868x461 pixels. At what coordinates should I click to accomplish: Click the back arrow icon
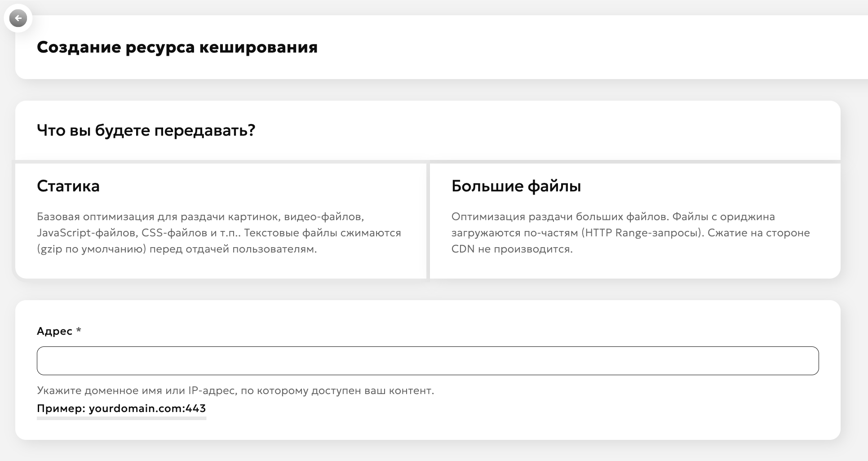pos(18,19)
